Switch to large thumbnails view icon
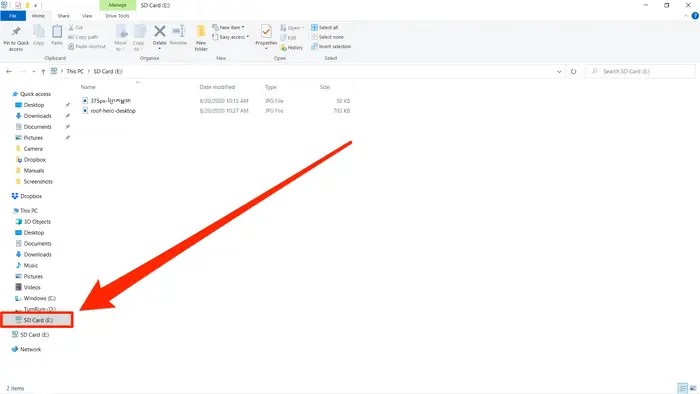This screenshot has width=700, height=394. [x=693, y=388]
